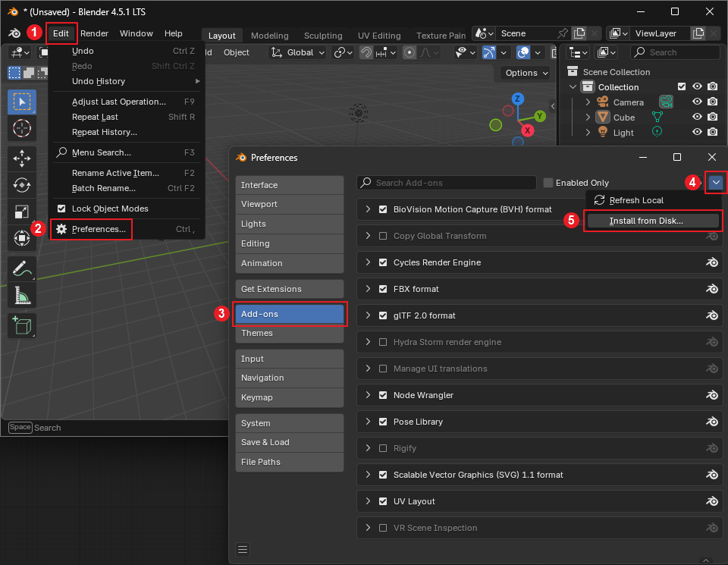Disable the Node Wrangler add-on
Screen dimensions: 728x565
(x=383, y=395)
